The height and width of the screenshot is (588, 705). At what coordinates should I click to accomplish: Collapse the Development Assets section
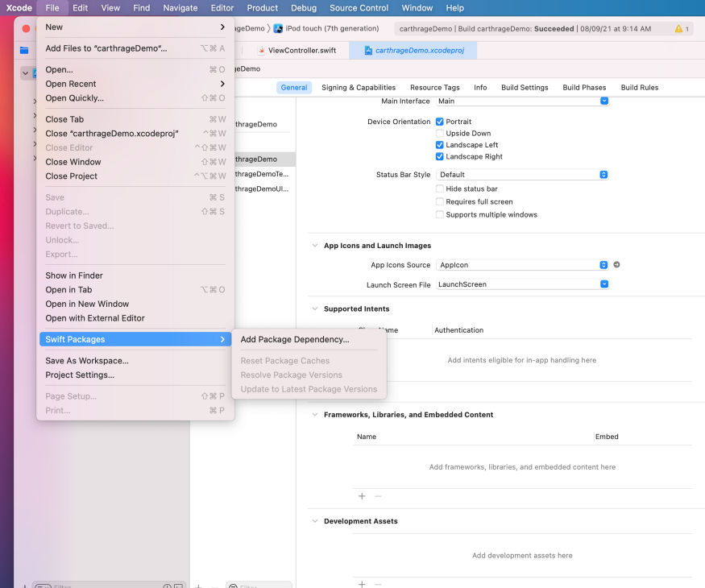(315, 521)
